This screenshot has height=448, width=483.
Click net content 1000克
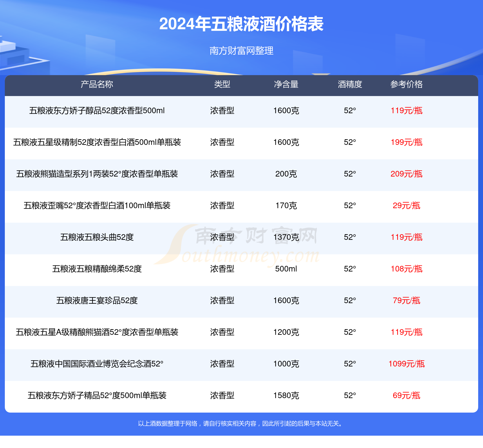click(x=286, y=364)
